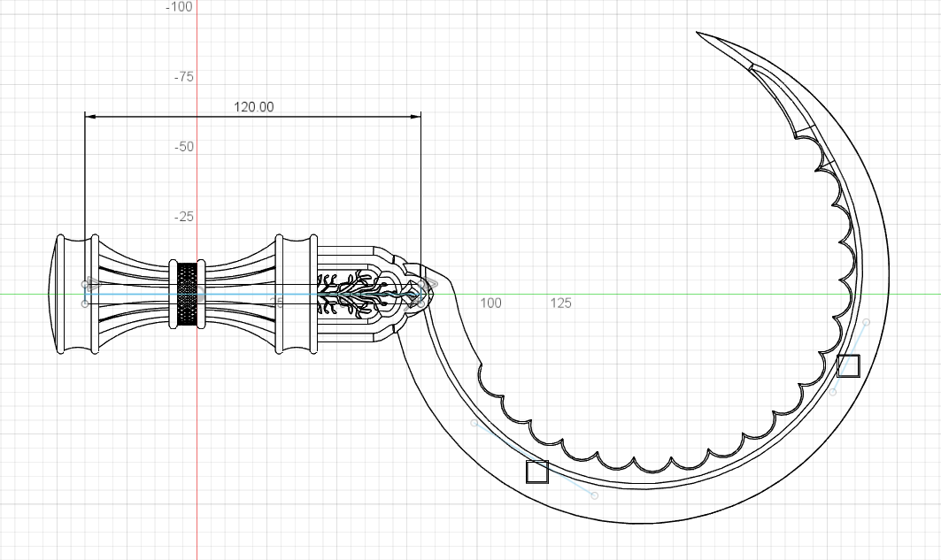The image size is (941, 560).
Task: Click the spline fit-point square on lower-left blade
Action: (x=537, y=472)
